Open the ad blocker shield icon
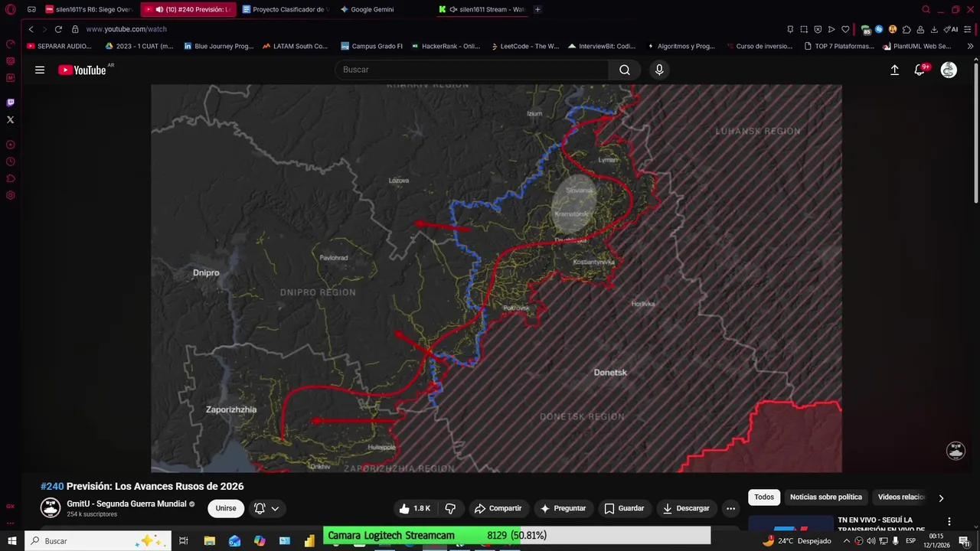This screenshot has width=980, height=551. click(x=818, y=29)
